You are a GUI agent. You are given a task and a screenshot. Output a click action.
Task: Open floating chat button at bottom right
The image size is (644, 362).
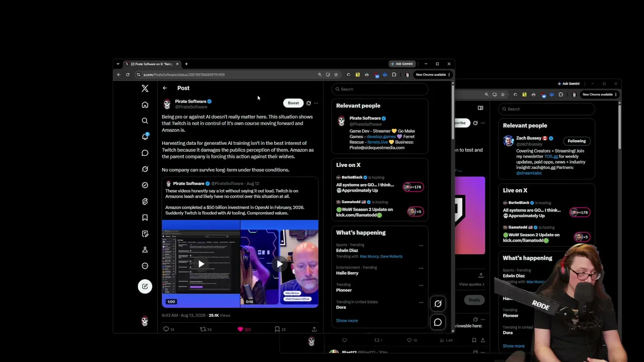438,322
